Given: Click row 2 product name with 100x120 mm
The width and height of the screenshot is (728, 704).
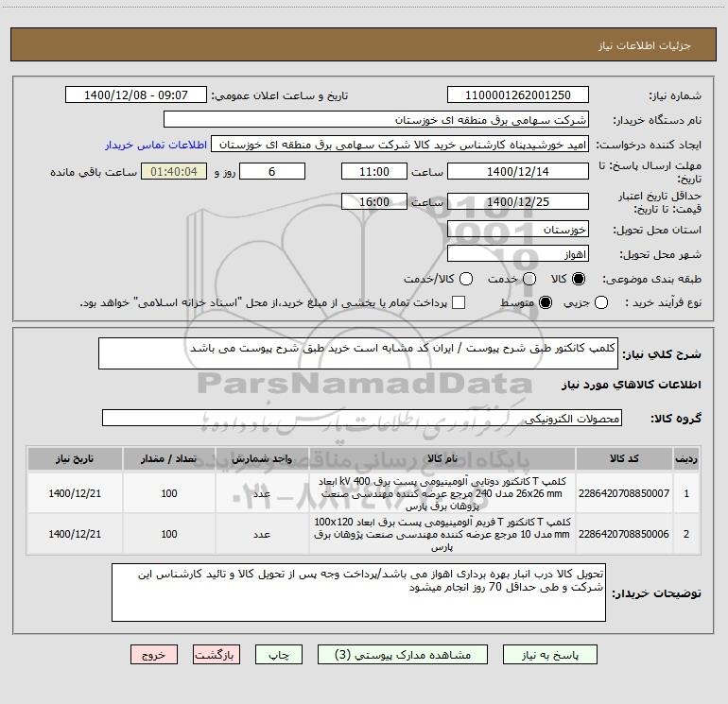Looking at the screenshot, I should coord(442,534).
